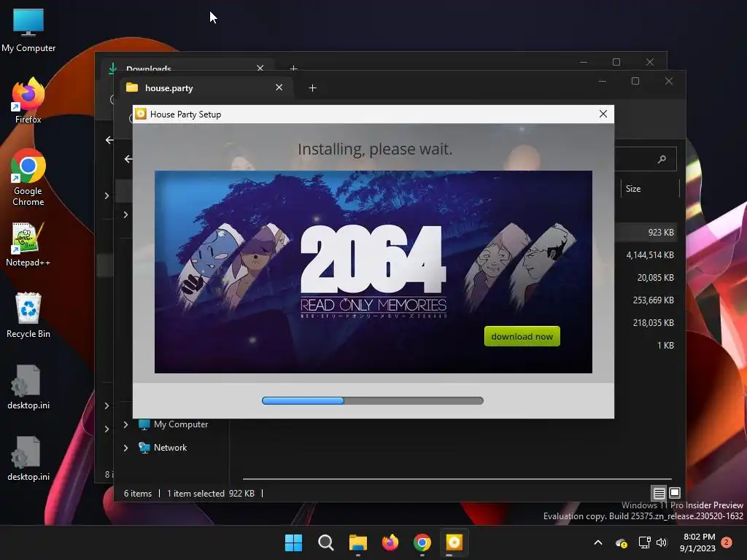Click the search icon in house.party window
747x560 pixels.
coord(662,159)
